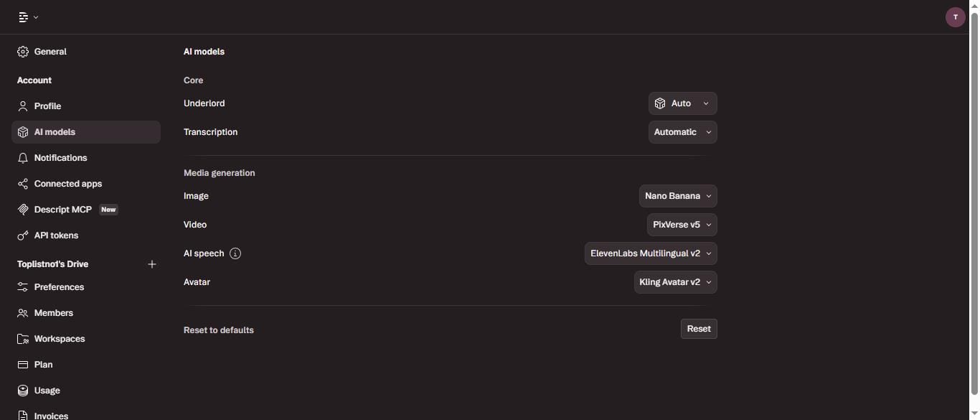Open Notifications settings

(86, 158)
